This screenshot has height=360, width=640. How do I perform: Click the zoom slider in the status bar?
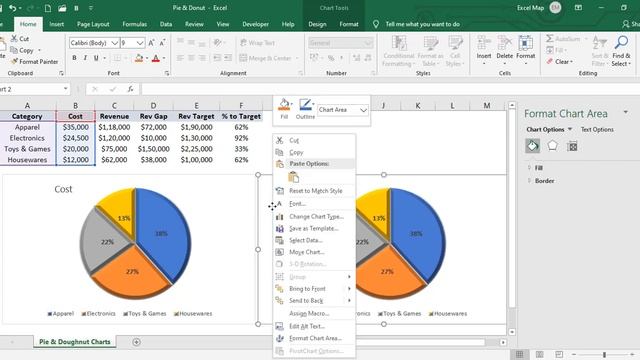[604, 354]
